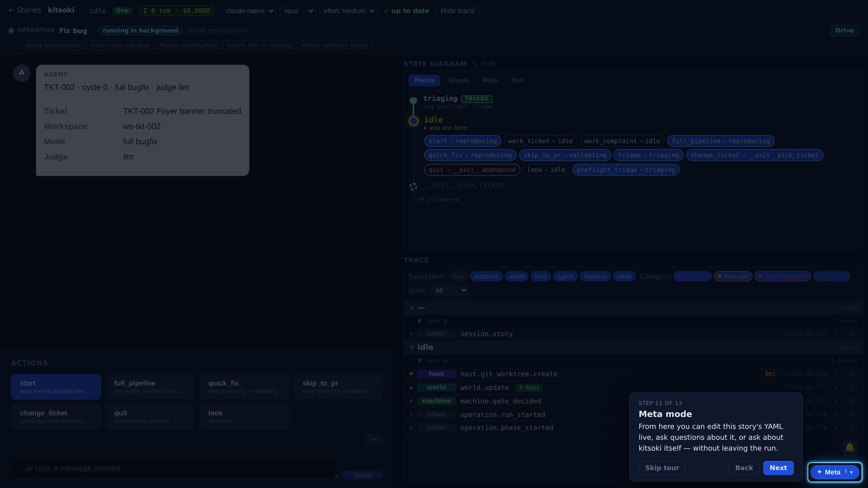Open the notifications bell
Viewport: 868px width, 488px height.
pyautogui.click(x=850, y=447)
